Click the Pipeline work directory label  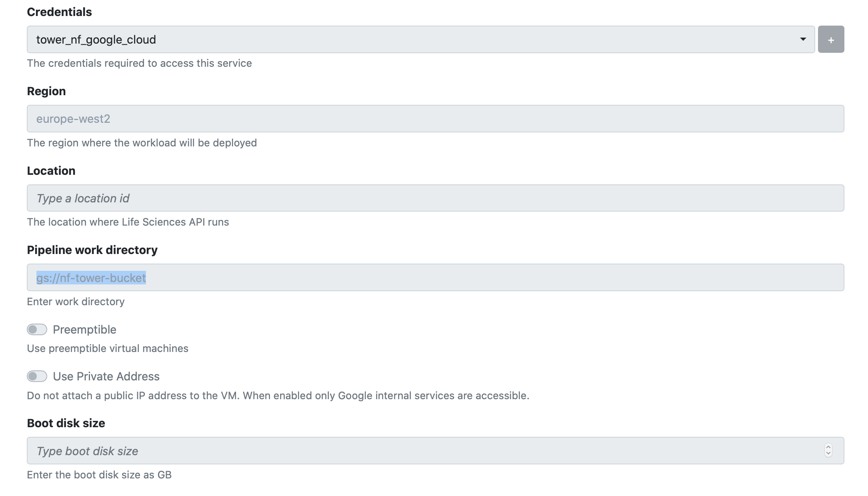(x=92, y=250)
